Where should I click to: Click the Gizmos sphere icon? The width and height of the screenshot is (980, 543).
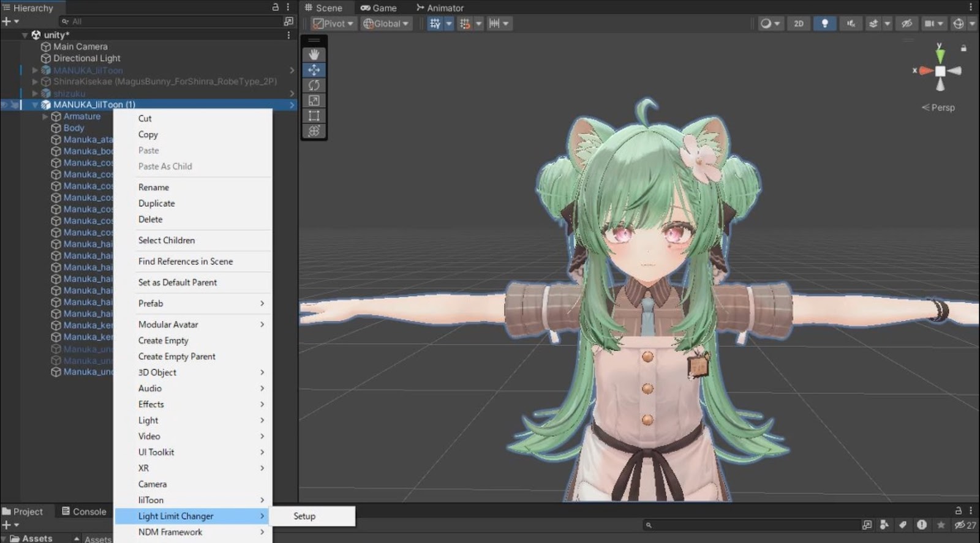coord(959,23)
